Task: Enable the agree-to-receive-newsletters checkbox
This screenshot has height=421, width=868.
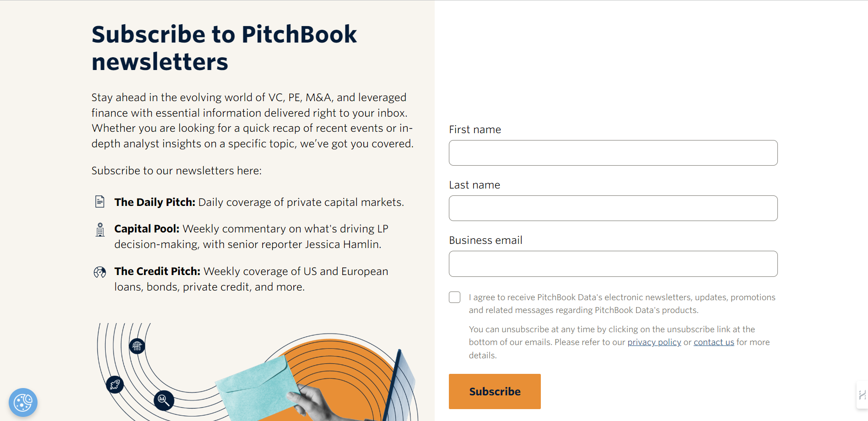Action: click(454, 297)
